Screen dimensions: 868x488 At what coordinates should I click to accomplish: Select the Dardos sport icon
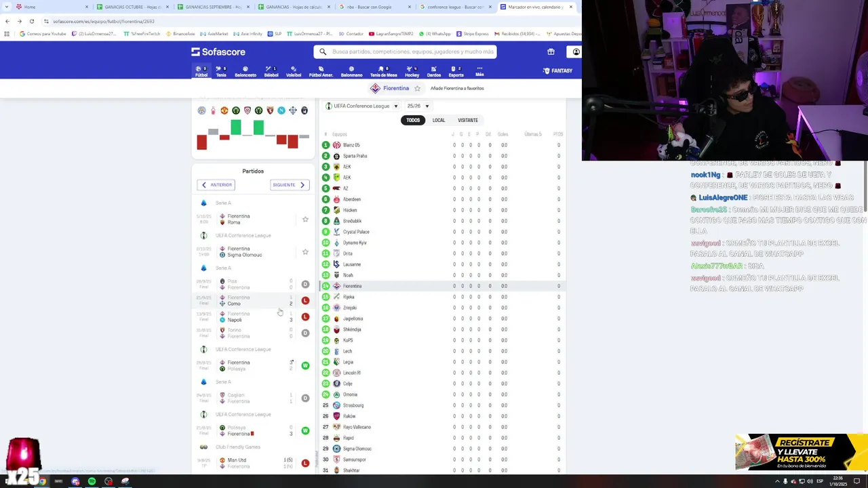pos(434,71)
